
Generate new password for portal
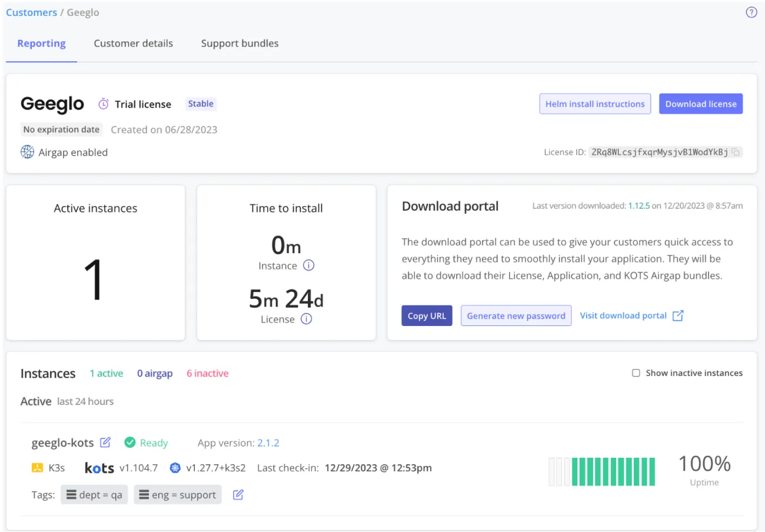516,315
